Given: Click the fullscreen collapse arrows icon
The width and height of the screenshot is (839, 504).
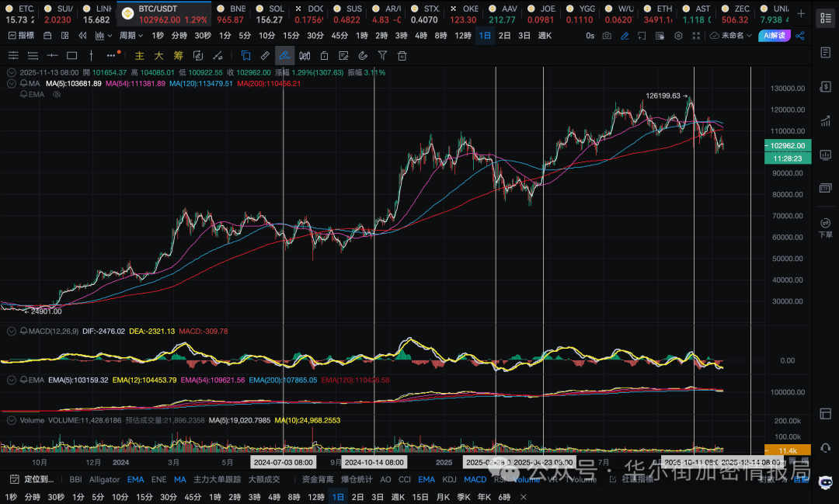Looking at the screenshot, I should tap(695, 35).
